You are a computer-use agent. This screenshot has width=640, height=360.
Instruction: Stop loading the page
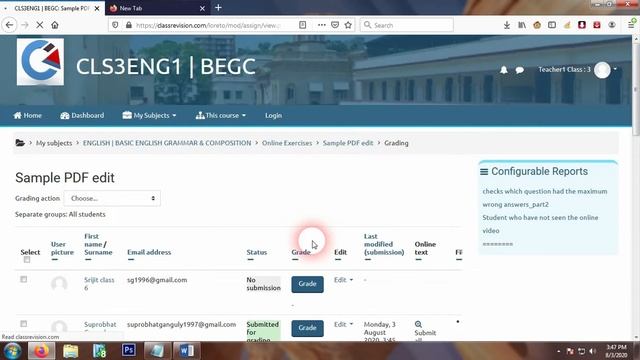(x=40, y=25)
